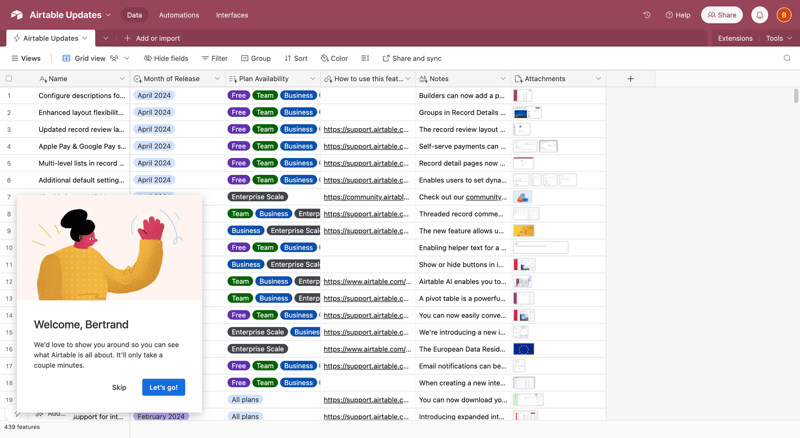Image resolution: width=800 pixels, height=438 pixels.
Task: Open the Help menu
Action: point(678,15)
